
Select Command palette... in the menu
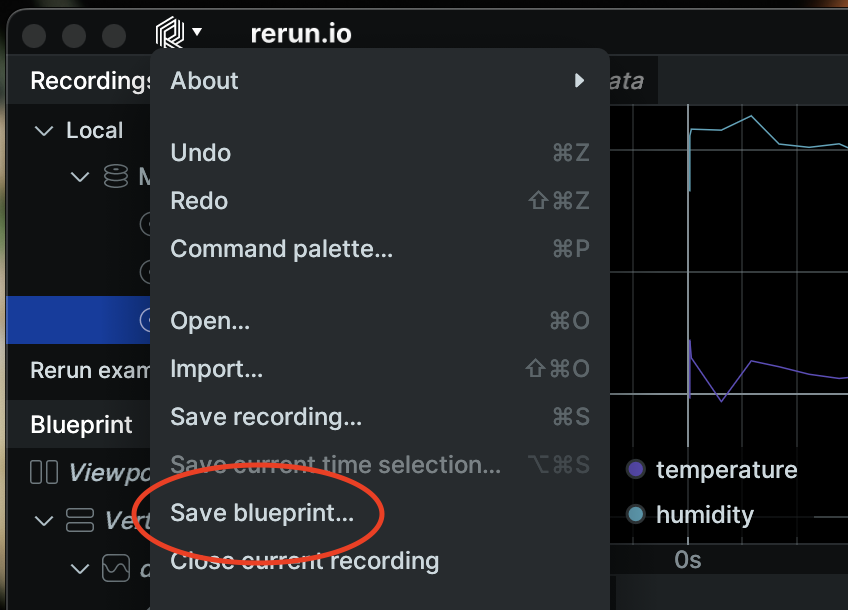(281, 248)
